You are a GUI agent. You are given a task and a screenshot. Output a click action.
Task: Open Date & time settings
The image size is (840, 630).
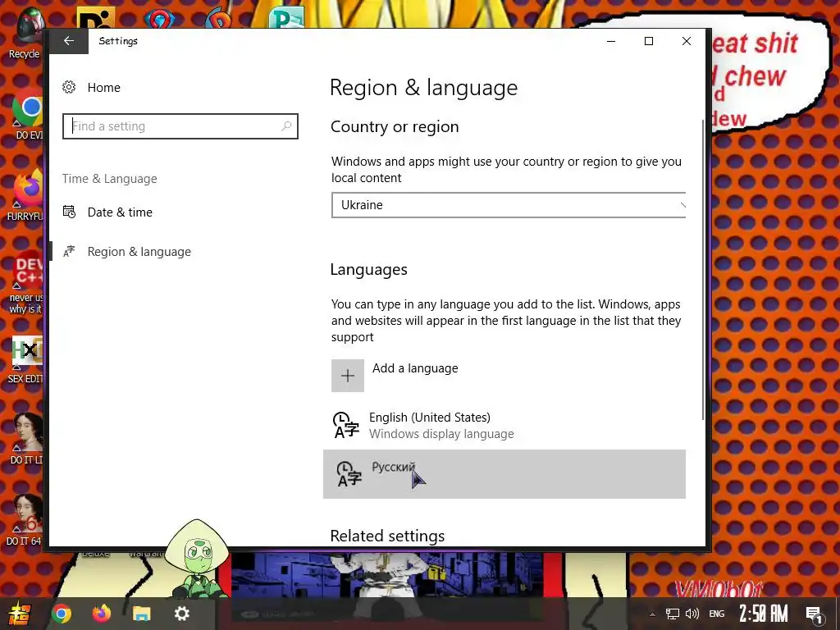[120, 212]
